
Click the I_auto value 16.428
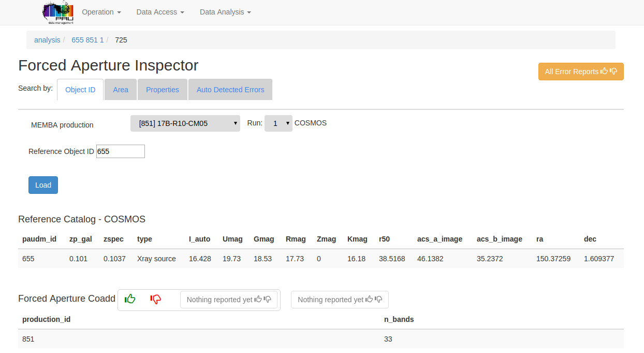[x=200, y=258]
